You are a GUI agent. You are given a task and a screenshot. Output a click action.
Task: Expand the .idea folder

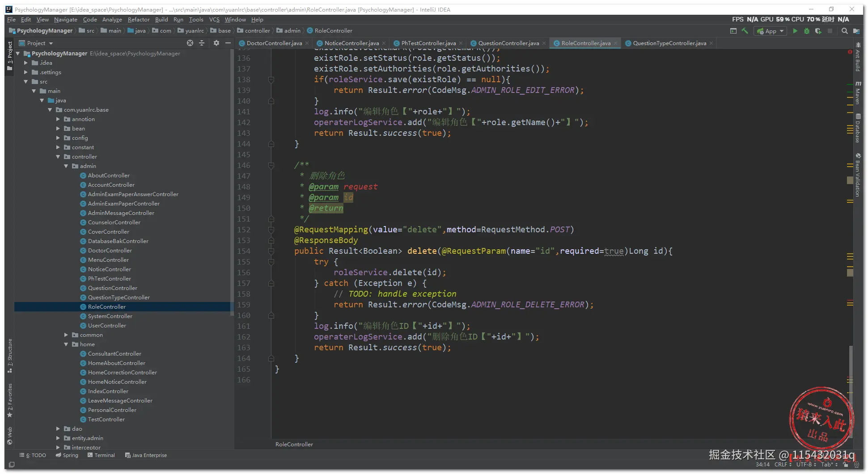[26, 63]
